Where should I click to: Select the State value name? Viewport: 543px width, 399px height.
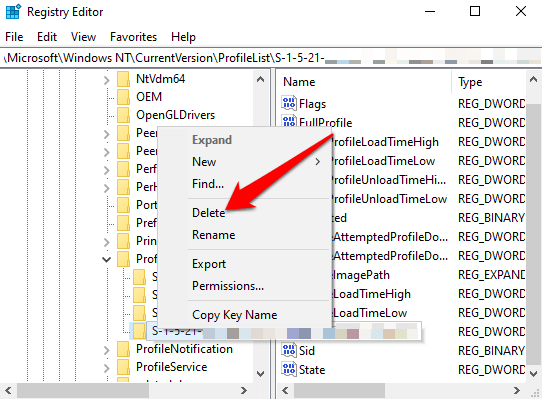click(x=312, y=370)
